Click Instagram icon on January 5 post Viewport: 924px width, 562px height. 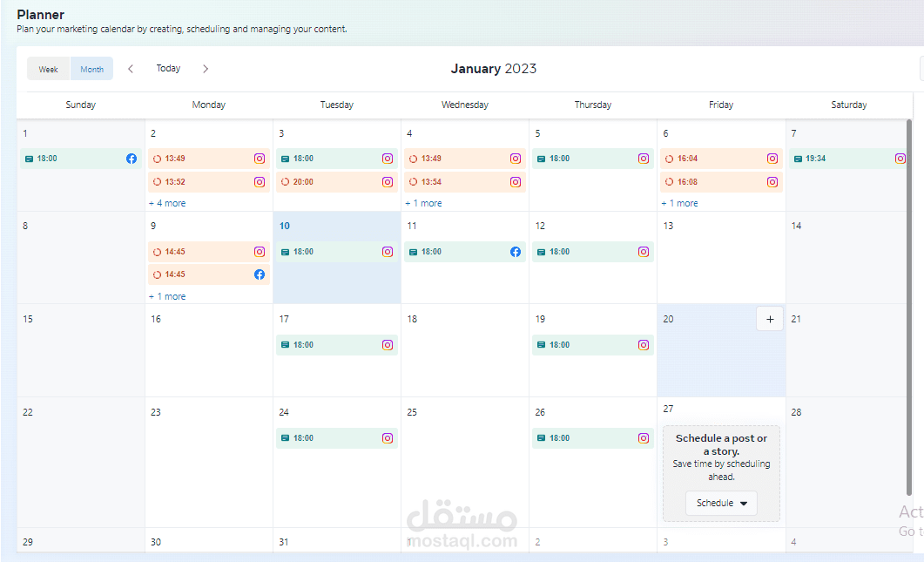(x=644, y=159)
